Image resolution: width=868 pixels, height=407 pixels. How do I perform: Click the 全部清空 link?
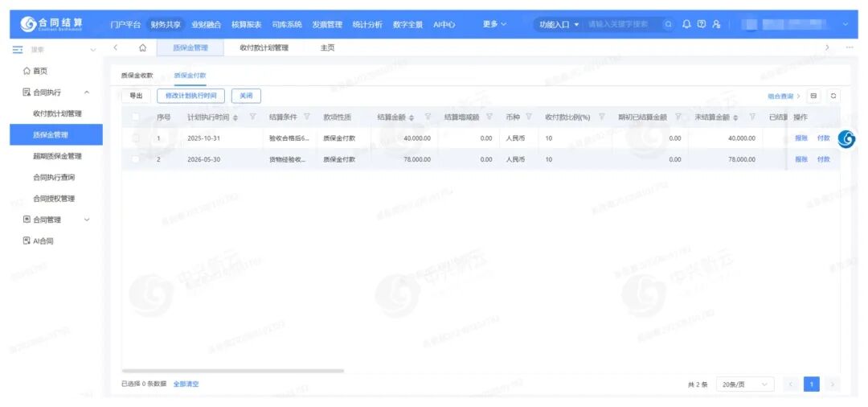[x=186, y=384]
